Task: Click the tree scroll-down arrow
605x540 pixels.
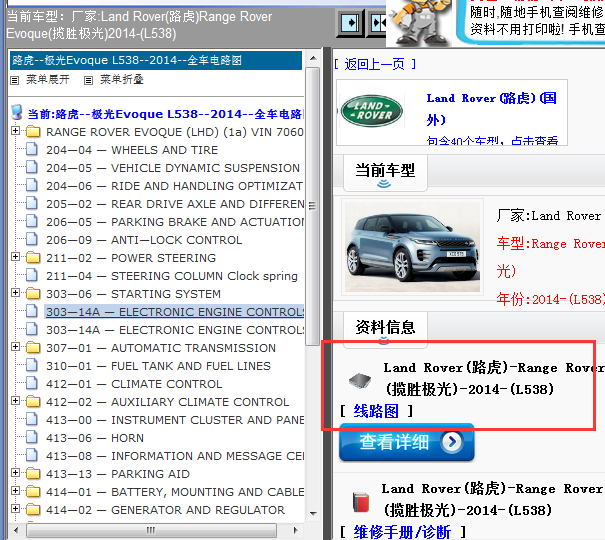Action: point(313,513)
